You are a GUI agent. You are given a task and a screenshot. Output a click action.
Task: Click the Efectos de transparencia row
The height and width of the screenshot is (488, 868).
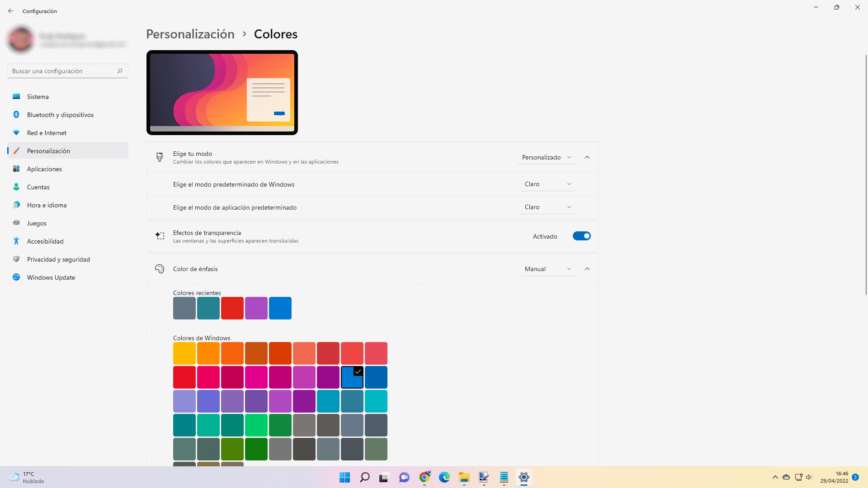(x=372, y=236)
